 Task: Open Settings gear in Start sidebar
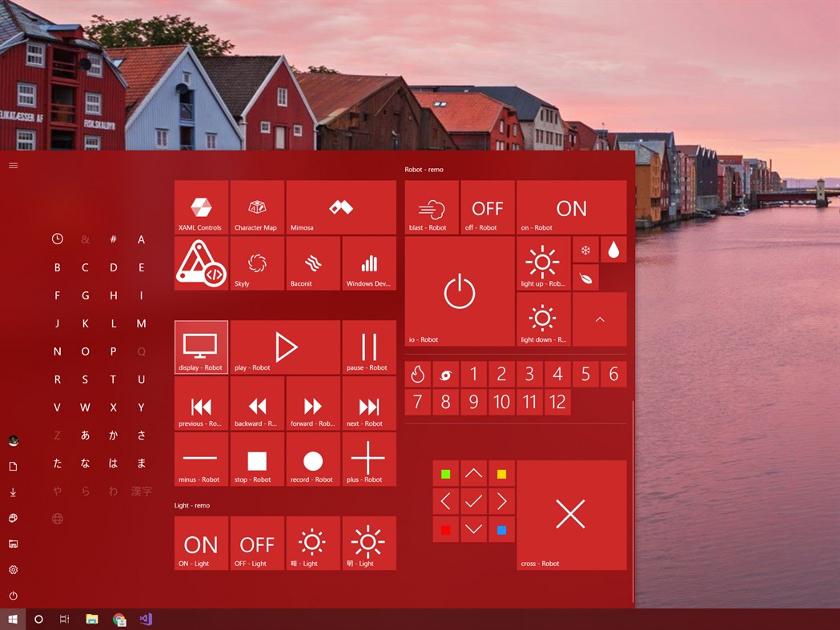(14, 569)
